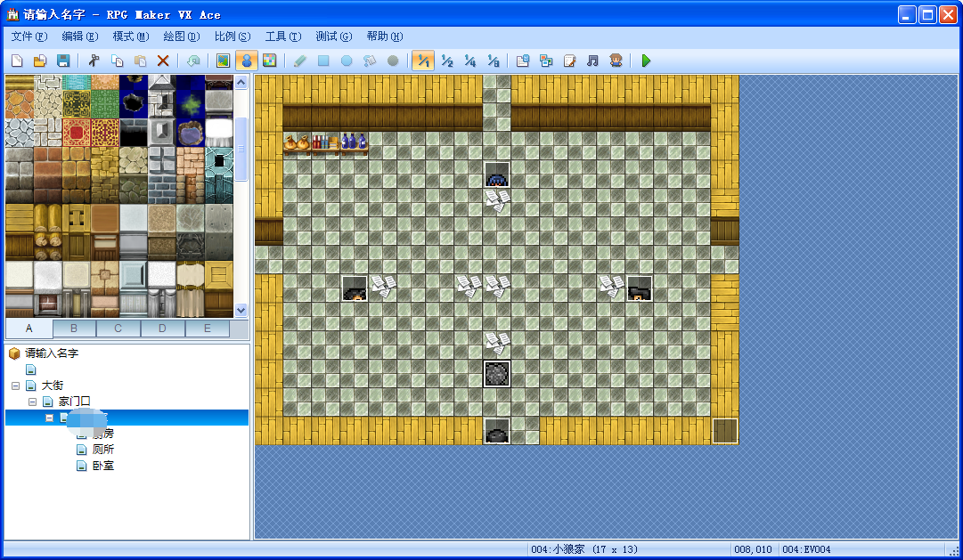963x560 pixels.
Task: Click the Paste clipboard icon
Action: (x=140, y=61)
